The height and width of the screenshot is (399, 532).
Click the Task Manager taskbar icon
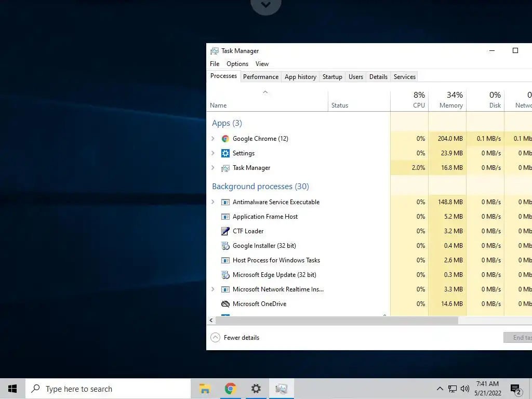tap(281, 389)
